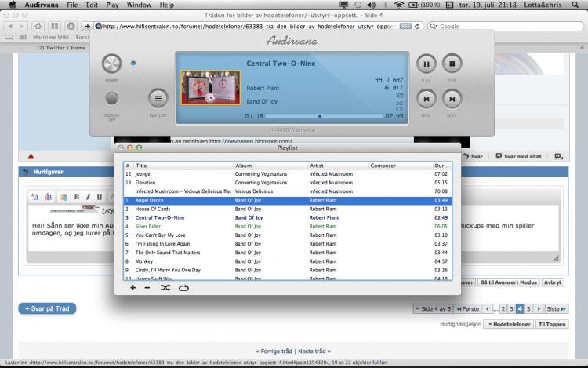Click the bold formatting icon in editor
This screenshot has height=368, width=588.
77,197
